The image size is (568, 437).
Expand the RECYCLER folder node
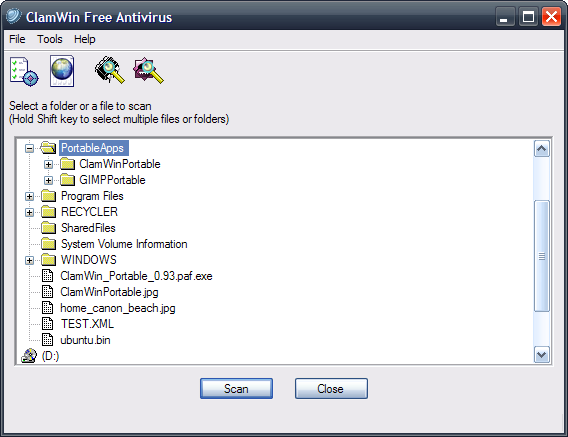[x=29, y=212]
